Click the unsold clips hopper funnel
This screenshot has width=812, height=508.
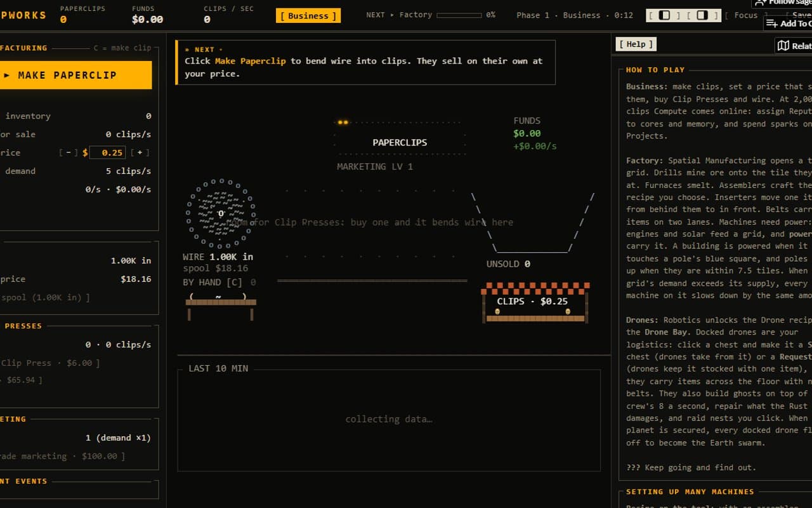point(532,223)
